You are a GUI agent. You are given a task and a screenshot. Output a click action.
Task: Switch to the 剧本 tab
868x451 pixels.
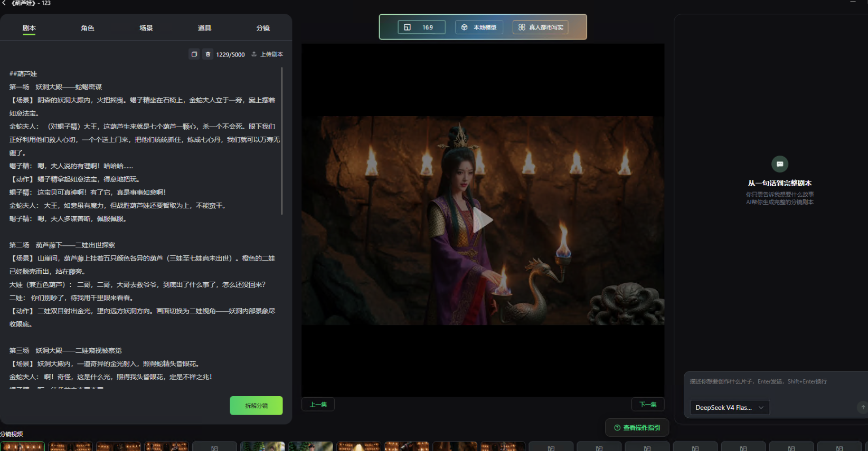point(29,28)
